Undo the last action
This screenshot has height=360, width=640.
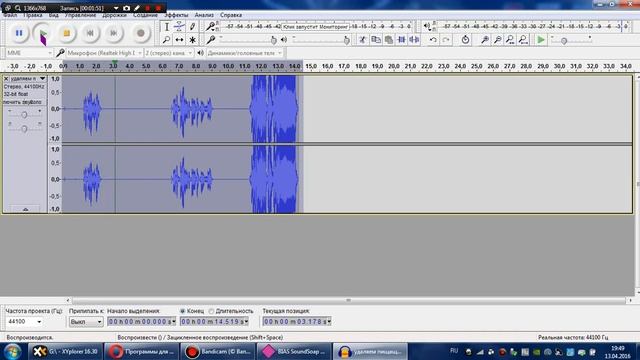point(433,40)
